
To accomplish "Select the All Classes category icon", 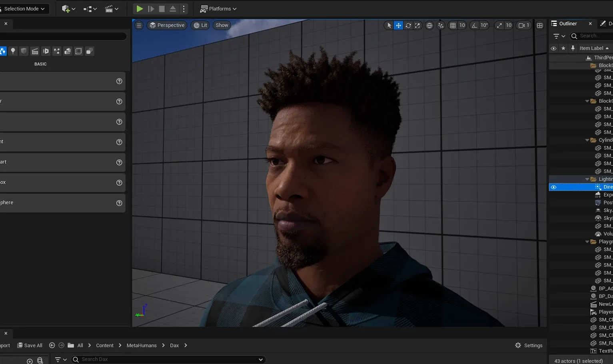I will (90, 51).
